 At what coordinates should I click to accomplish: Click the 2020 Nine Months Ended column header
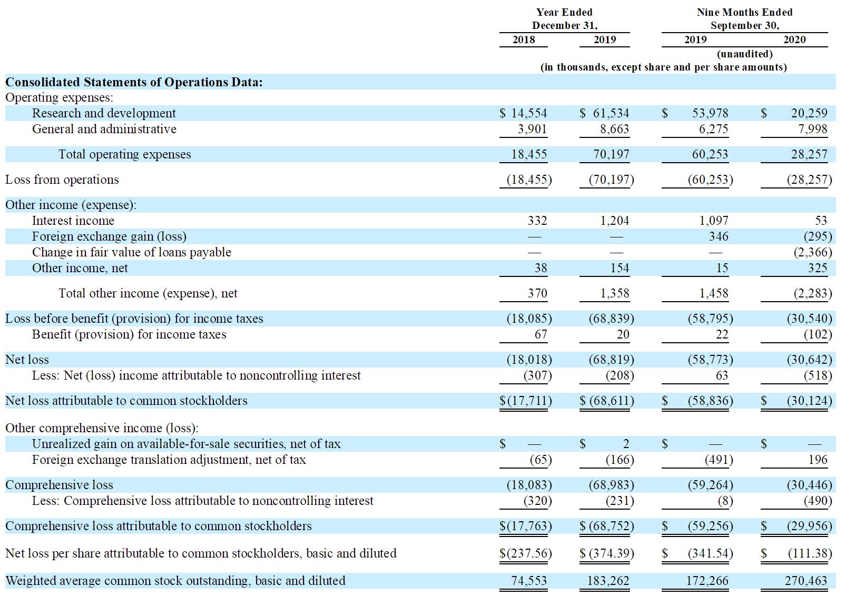click(794, 39)
